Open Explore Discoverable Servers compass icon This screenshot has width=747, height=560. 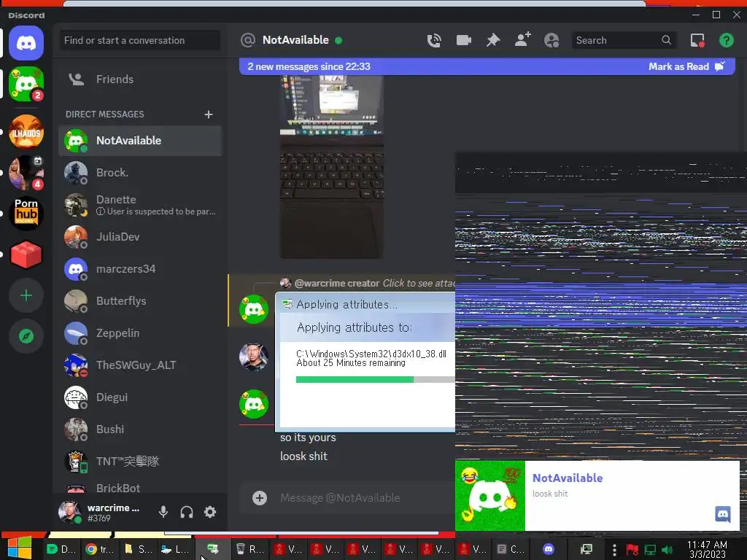click(26, 336)
